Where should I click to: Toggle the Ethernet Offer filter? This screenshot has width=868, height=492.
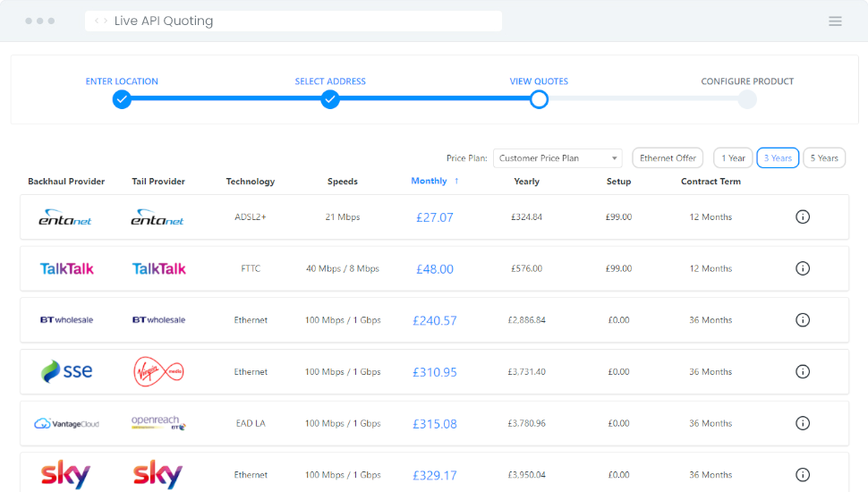pyautogui.click(x=668, y=157)
